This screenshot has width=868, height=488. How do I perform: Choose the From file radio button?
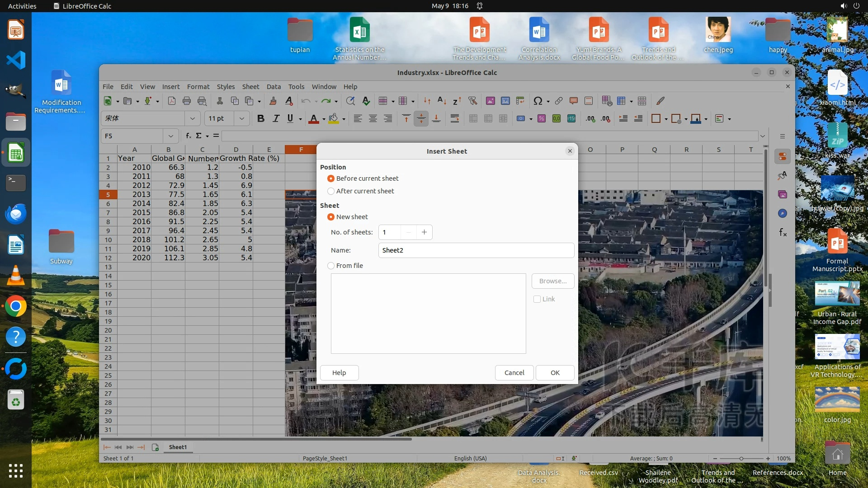click(x=331, y=266)
